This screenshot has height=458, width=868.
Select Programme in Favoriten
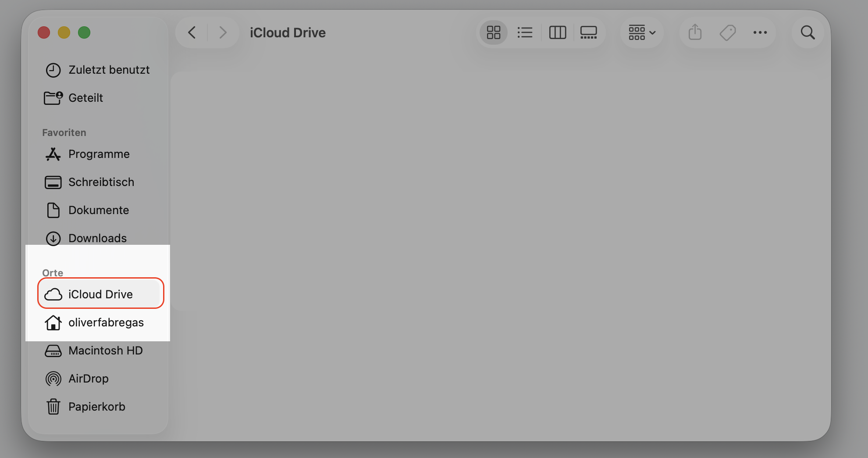(x=98, y=154)
